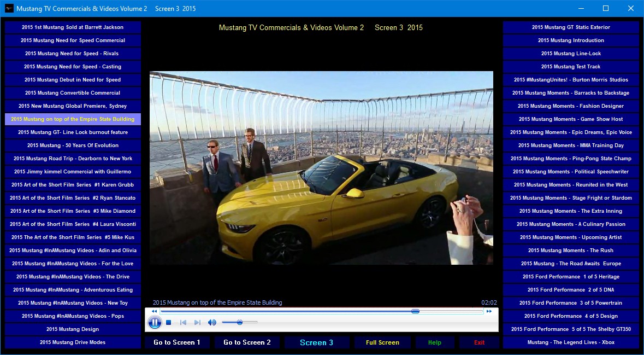Play 2015 Mustang Need for Speed Commercial
644x355 pixels.
73,40
